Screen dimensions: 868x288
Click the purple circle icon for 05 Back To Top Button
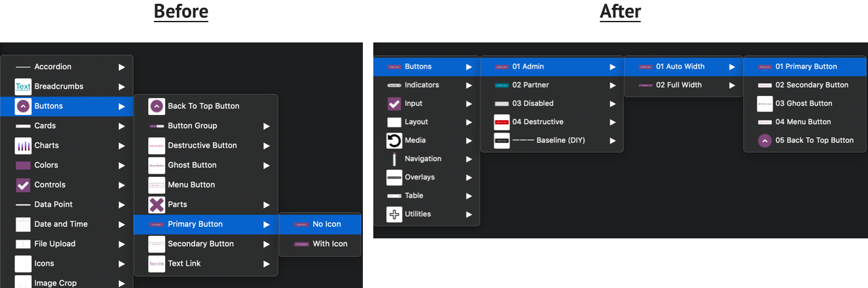(x=764, y=140)
